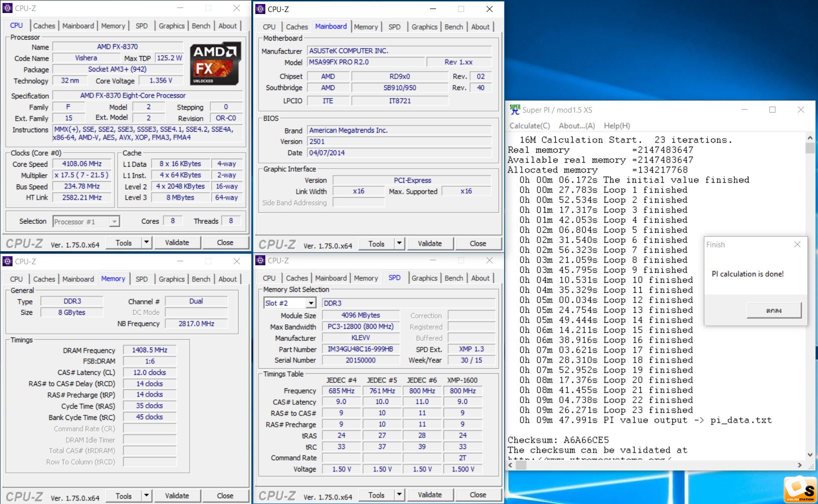Click Tools button in Mainboard window

click(376, 244)
